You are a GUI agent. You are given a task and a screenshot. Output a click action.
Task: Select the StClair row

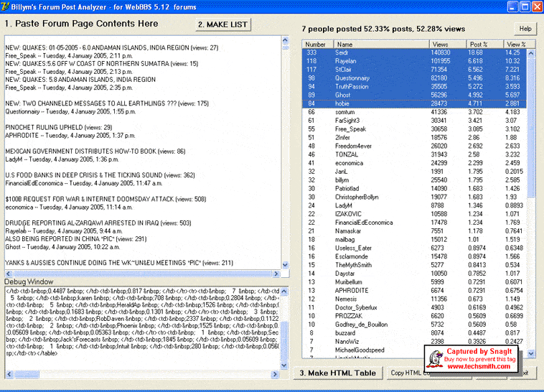tap(414, 70)
